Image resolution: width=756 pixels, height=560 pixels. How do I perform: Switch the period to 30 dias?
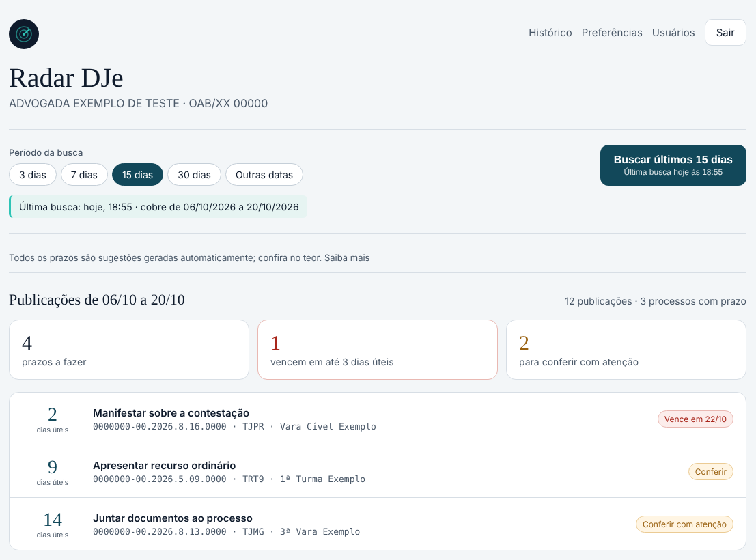click(x=195, y=175)
